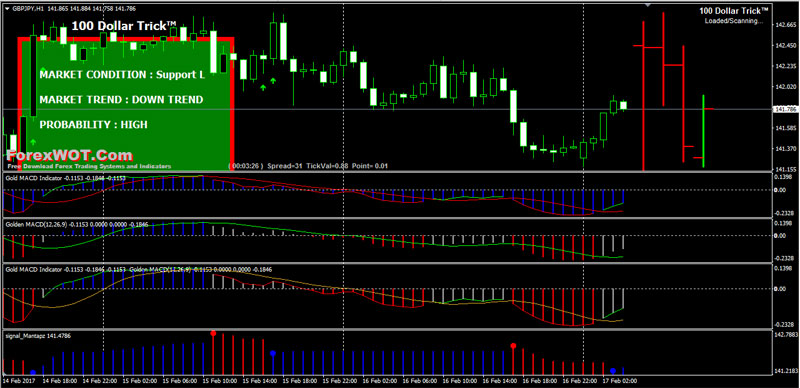Click the 'MARKET TREND : DOWN TREND' line

coord(121,100)
